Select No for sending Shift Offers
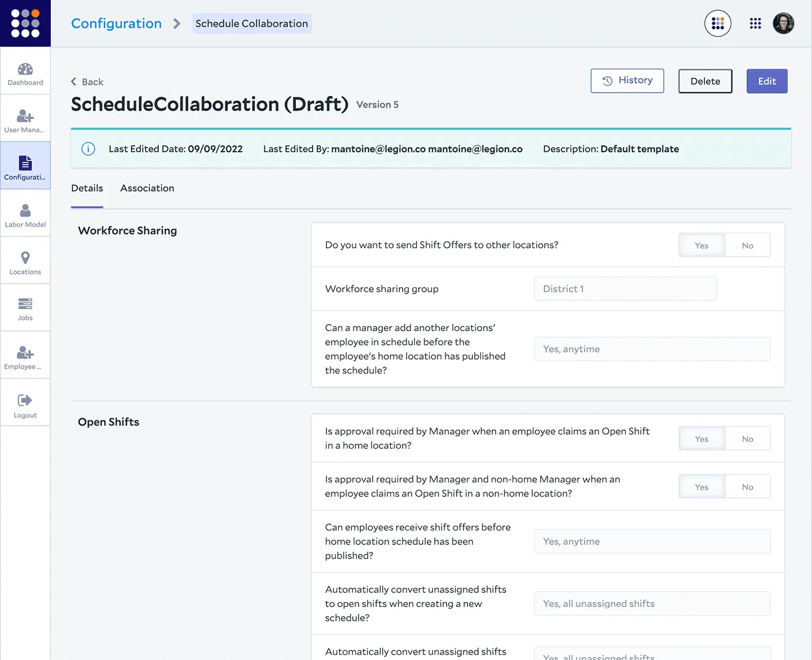Image resolution: width=812 pixels, height=660 pixels. pos(747,246)
